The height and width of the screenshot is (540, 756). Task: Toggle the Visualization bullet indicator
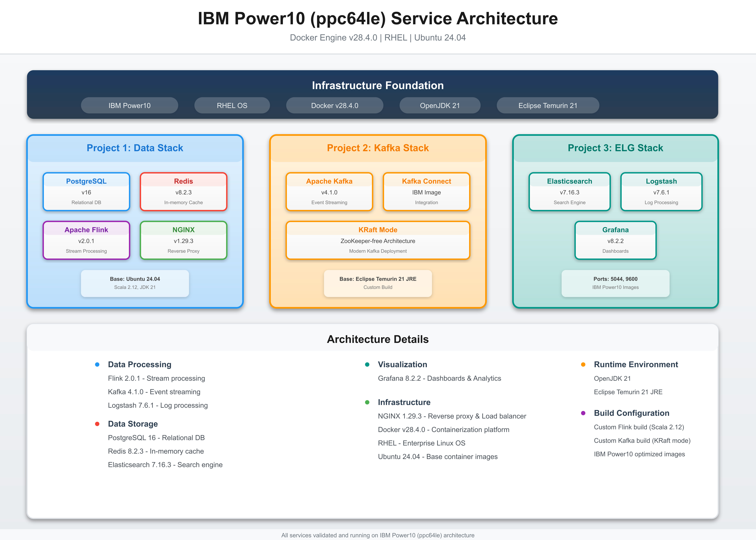(367, 364)
